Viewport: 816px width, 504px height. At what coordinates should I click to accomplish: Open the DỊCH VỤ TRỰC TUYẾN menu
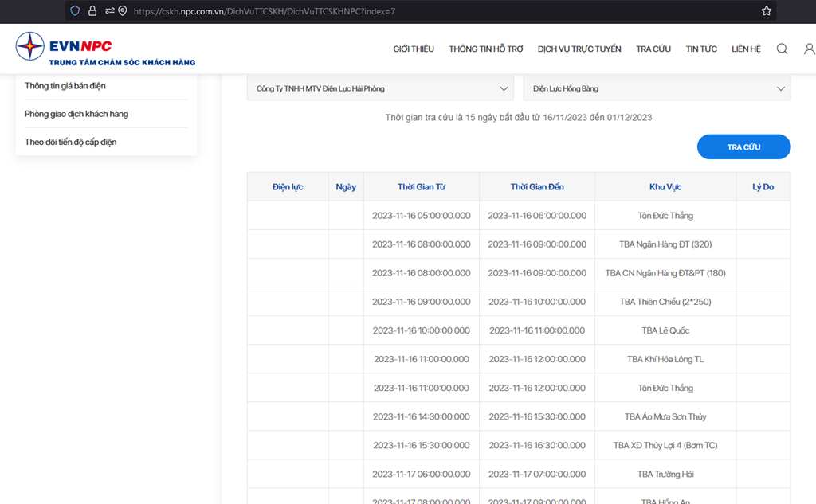coord(579,49)
